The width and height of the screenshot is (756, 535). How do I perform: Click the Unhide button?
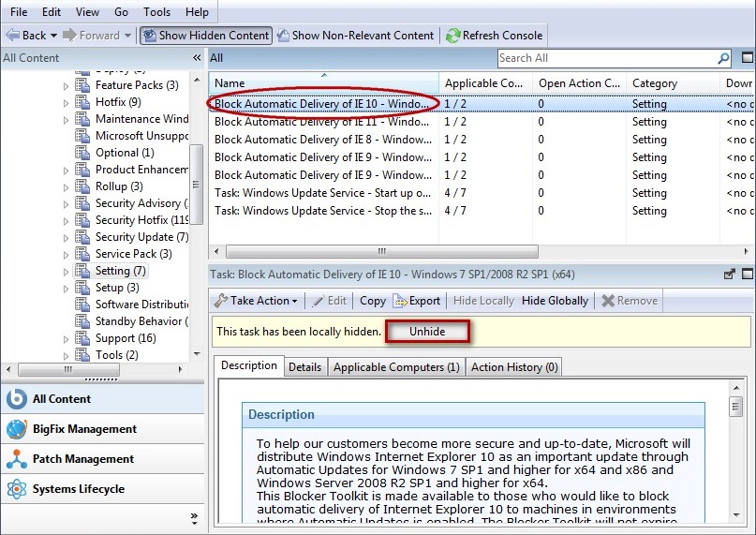(426, 332)
